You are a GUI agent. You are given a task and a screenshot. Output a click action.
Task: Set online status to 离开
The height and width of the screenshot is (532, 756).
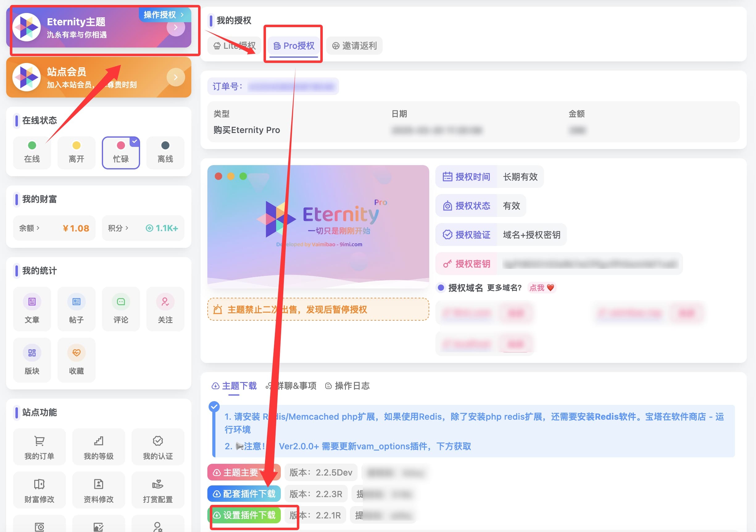tap(77, 152)
